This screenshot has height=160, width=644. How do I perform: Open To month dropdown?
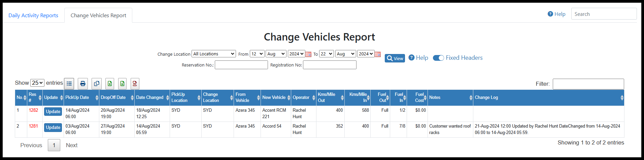(x=345, y=54)
